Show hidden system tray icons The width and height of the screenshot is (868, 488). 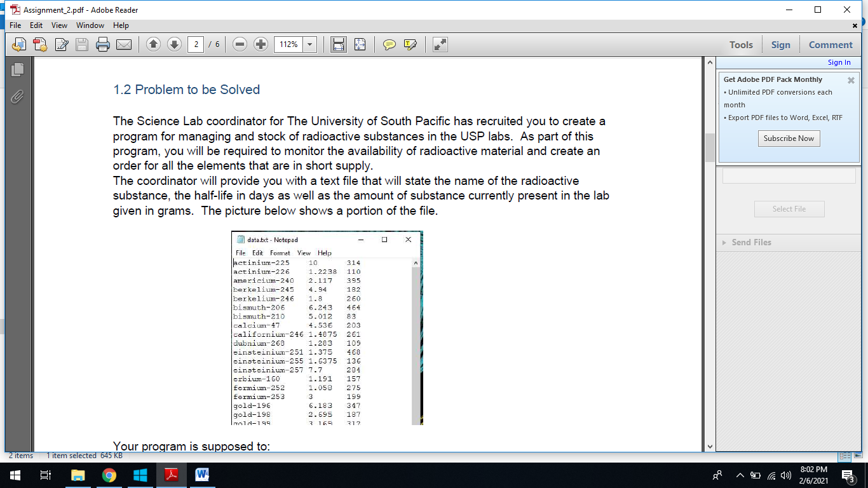[740, 475]
